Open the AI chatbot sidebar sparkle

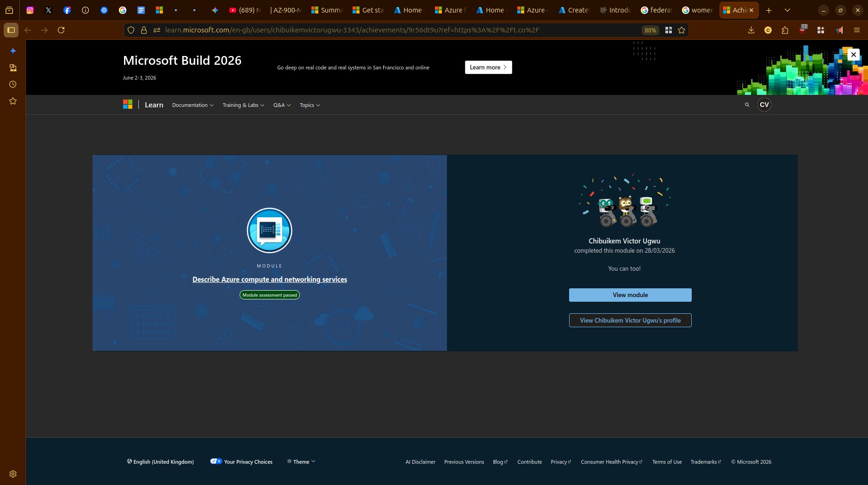pos(13,51)
